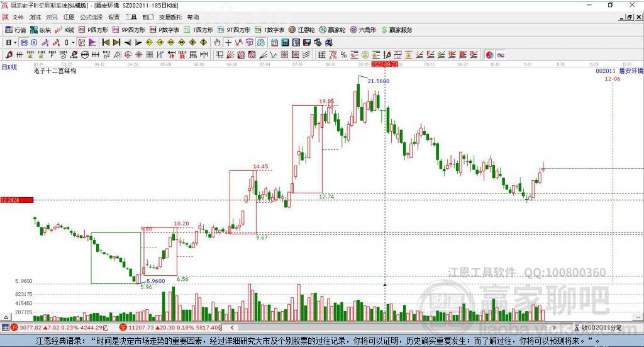Click the blue infinity loop icon

(x=501, y=55)
